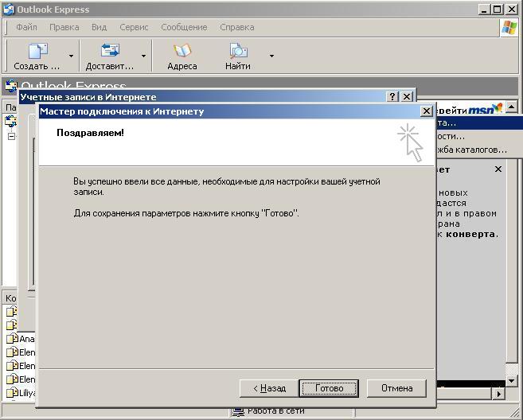Expand the Создать dropdown arrow
This screenshot has height=420, width=523.
(x=71, y=56)
